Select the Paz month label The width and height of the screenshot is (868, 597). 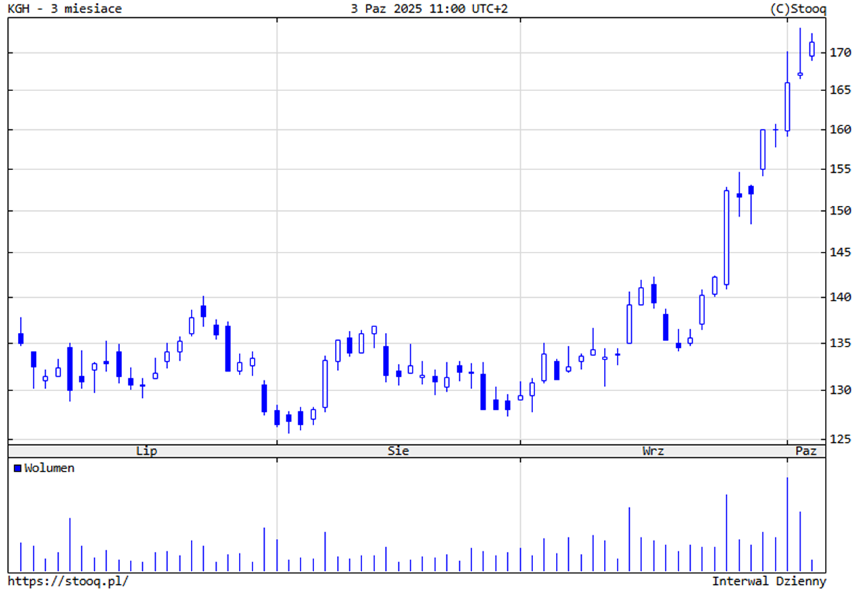(x=806, y=451)
